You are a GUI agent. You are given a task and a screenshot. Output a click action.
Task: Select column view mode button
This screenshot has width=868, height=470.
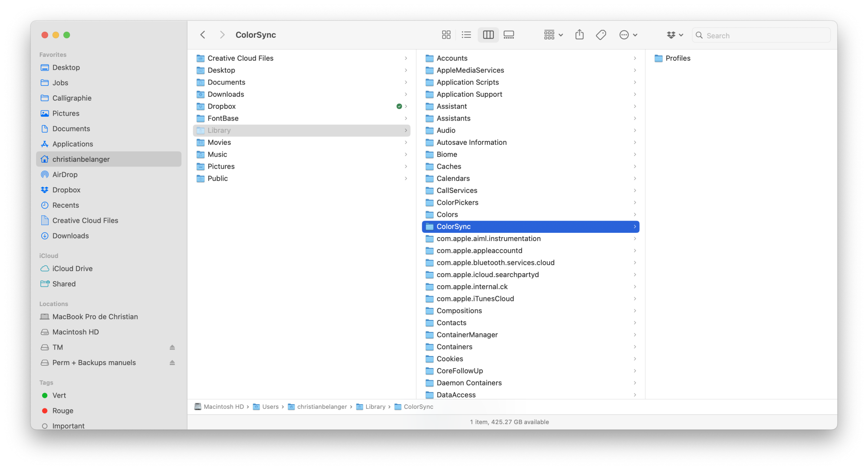488,35
